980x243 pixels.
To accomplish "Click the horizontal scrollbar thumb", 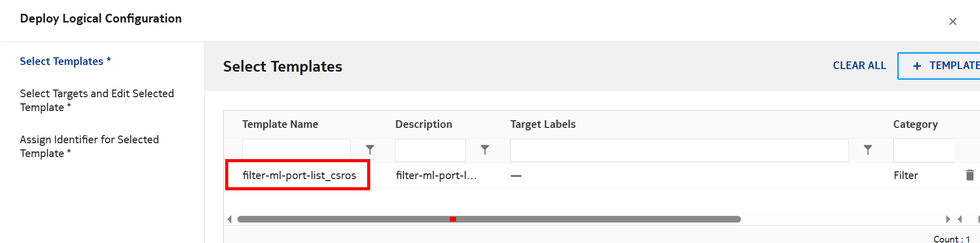I will [489, 219].
